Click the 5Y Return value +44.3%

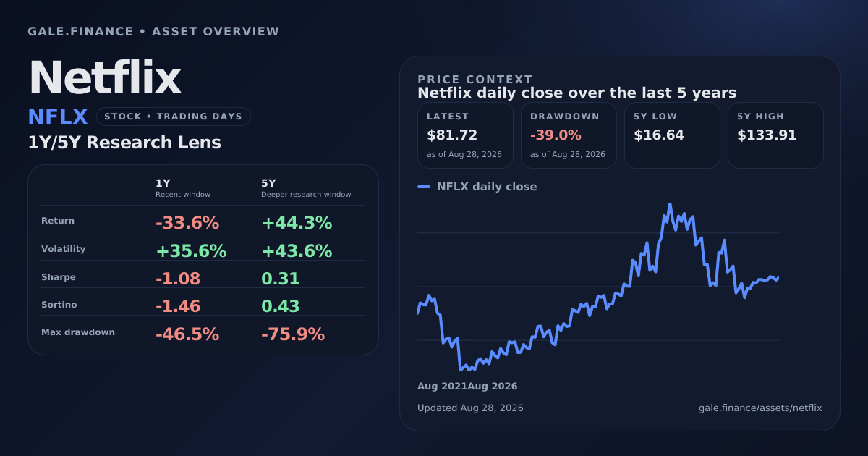297,223
